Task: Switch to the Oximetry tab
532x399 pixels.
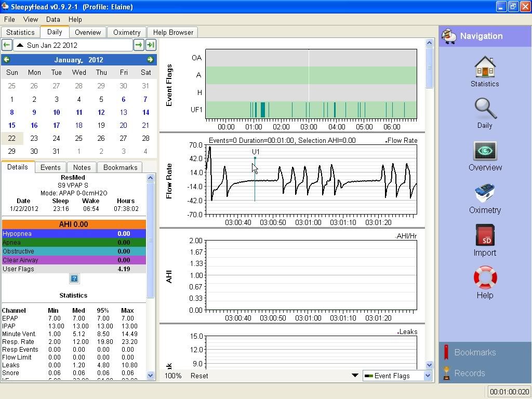Action: [127, 32]
